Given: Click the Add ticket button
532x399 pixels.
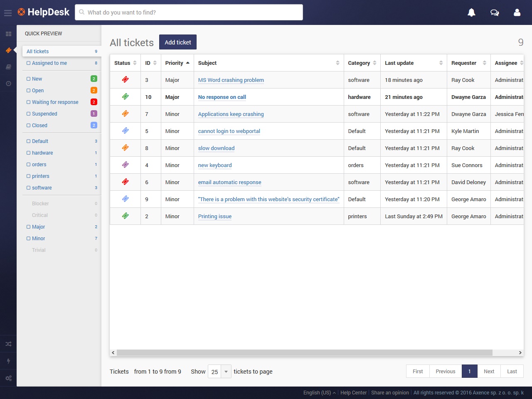Looking at the screenshot, I should 178,42.
